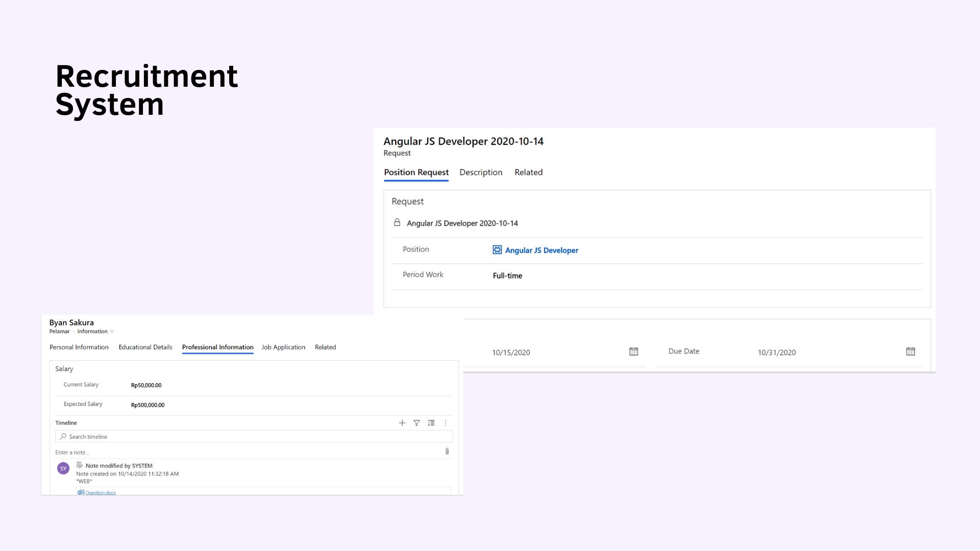Viewport: 980px width, 551px height.
Task: Open the timeline filter funnel icon
Action: (x=416, y=423)
